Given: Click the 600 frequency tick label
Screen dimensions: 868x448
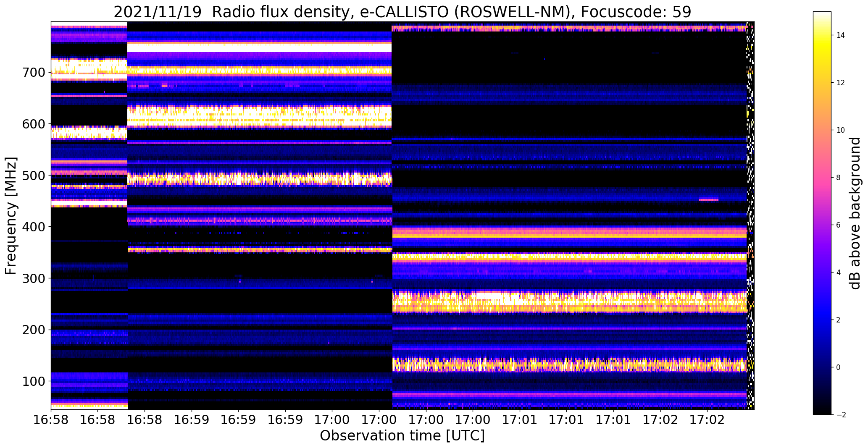Looking at the screenshot, I should click(33, 124).
